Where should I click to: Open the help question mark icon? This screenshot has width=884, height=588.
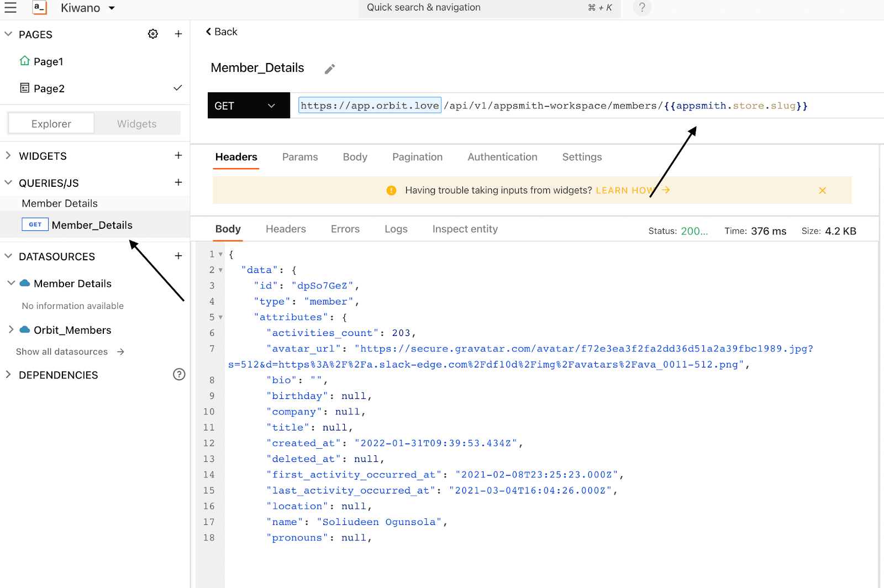[641, 8]
